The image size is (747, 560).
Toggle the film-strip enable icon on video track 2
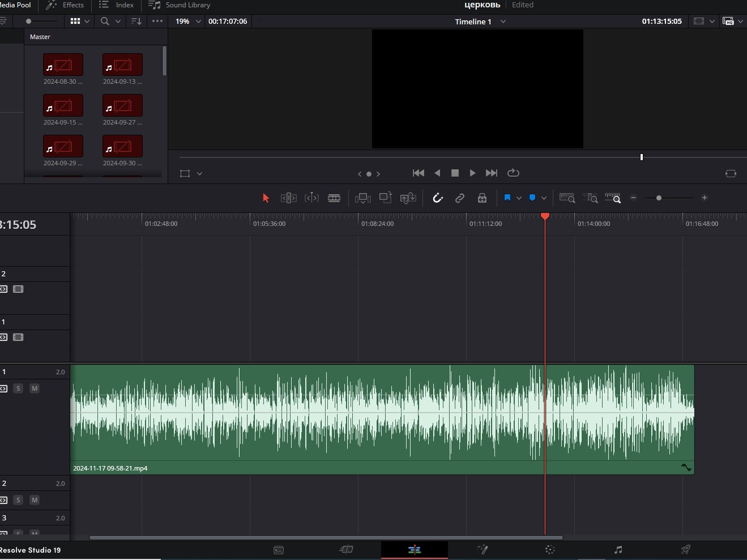[x=18, y=289]
